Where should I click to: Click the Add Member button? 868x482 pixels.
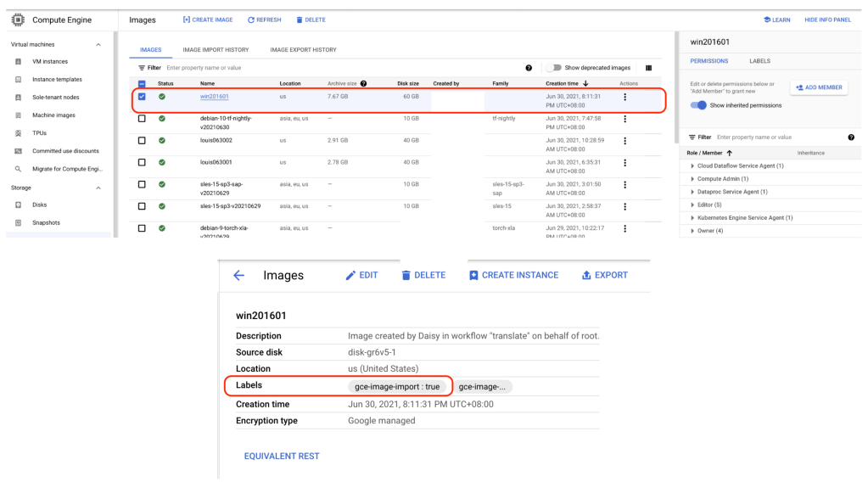818,87
